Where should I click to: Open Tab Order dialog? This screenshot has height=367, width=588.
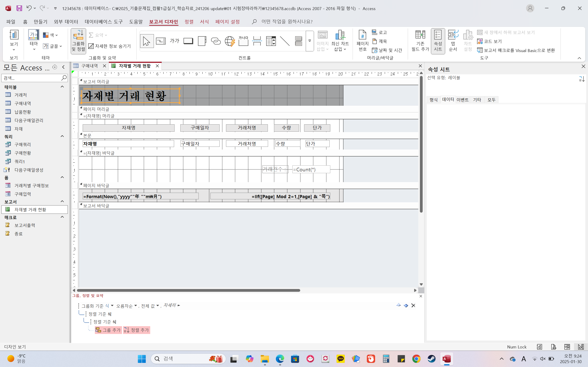453,41
